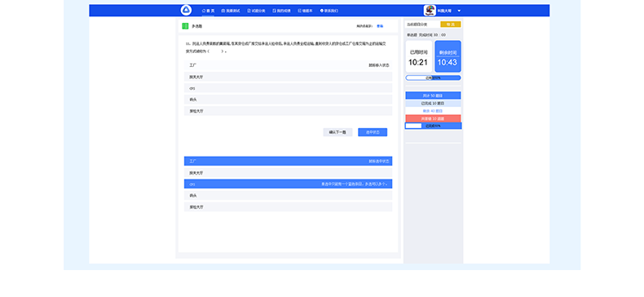644x297 pixels.
Task: Open the second nav item with monitor icon
Action: coord(231,11)
